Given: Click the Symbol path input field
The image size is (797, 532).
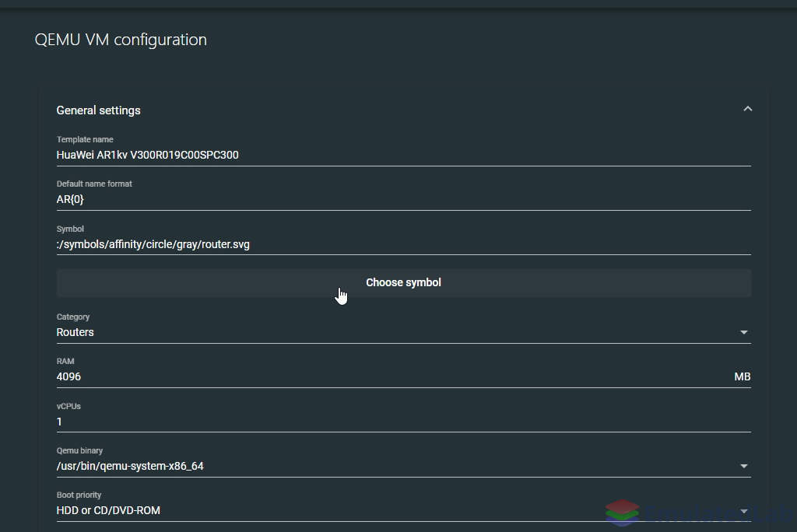Looking at the screenshot, I should point(404,244).
